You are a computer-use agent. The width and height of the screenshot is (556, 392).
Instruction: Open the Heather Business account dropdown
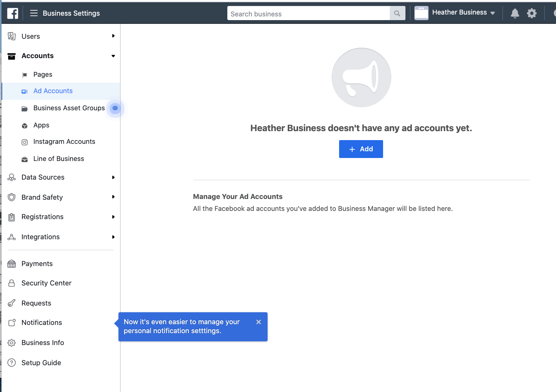tap(464, 13)
